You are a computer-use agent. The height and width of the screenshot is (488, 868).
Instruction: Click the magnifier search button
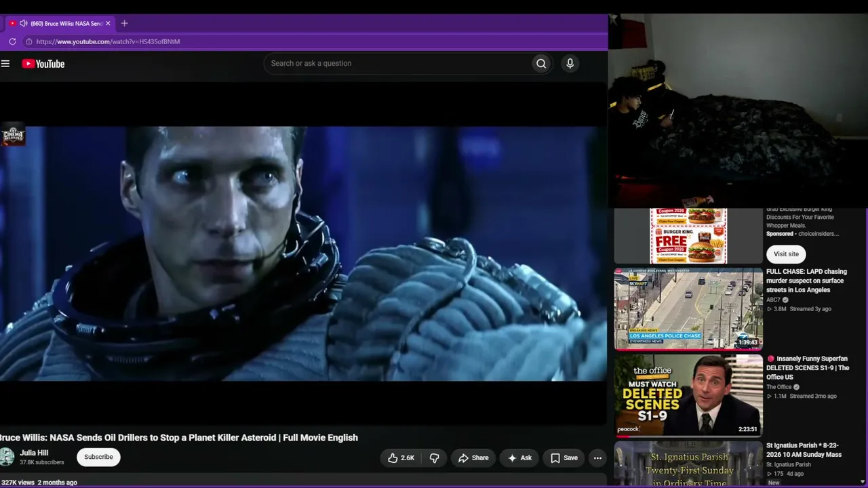(x=541, y=64)
